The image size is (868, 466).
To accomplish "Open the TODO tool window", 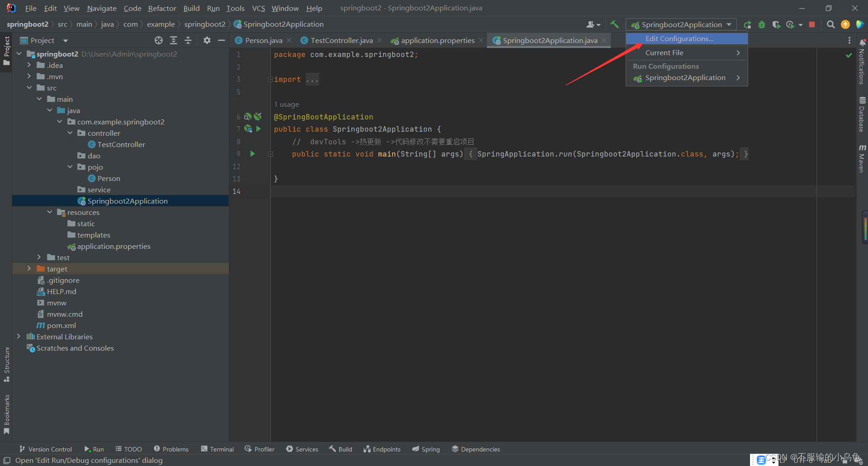I will click(128, 449).
